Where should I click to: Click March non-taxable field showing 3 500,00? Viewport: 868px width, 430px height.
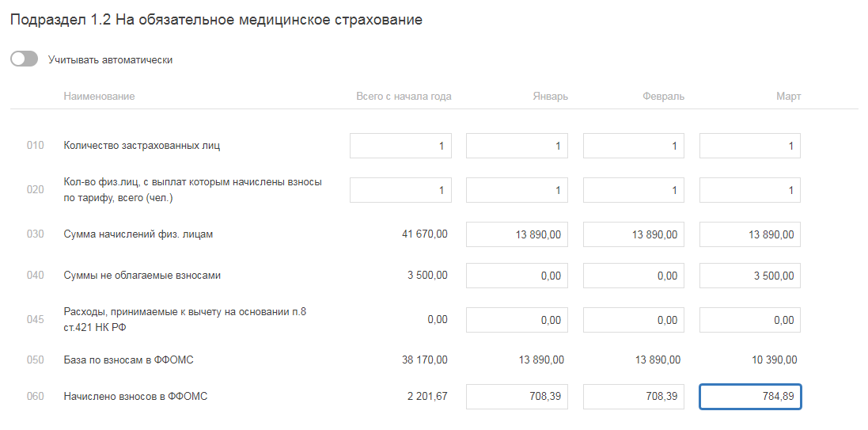(x=750, y=276)
